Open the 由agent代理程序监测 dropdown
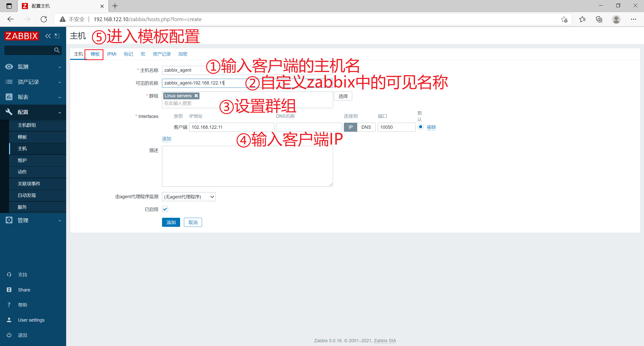 tap(189, 197)
